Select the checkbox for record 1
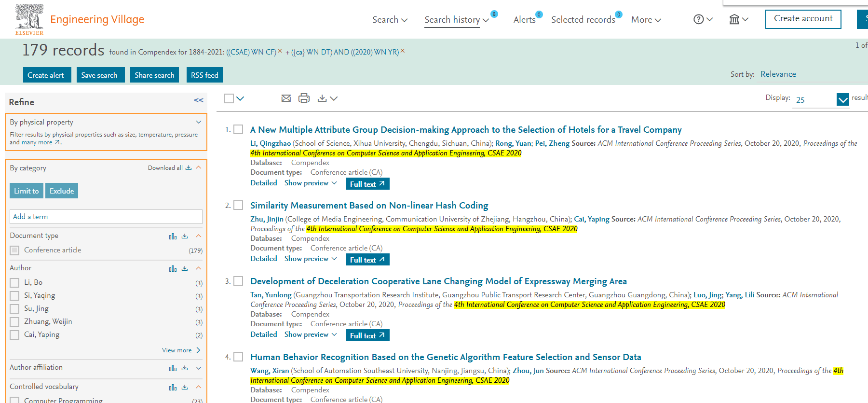 [x=238, y=129]
